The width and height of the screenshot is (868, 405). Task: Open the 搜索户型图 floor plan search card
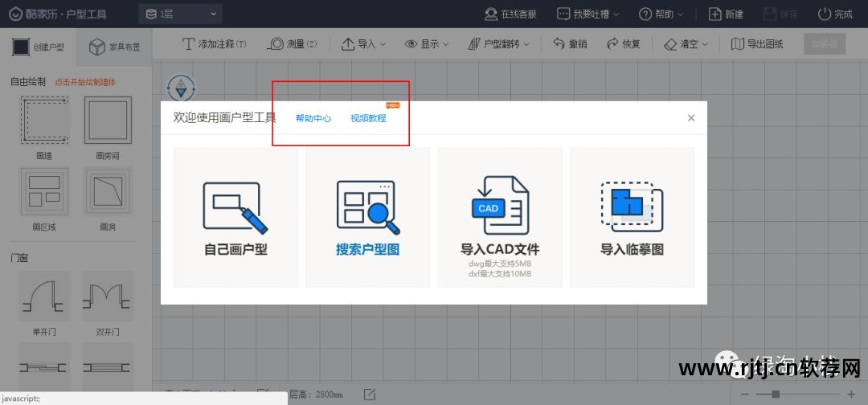[367, 218]
